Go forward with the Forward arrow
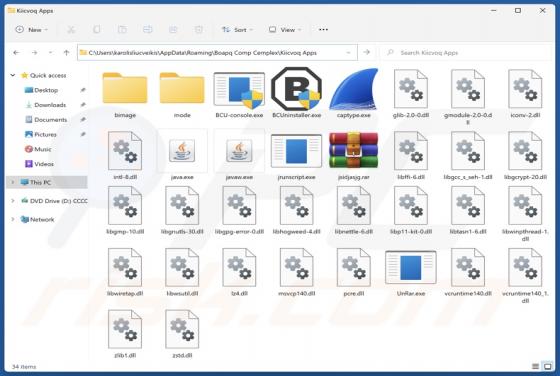This screenshot has width=560, height=376. pyautogui.click(x=34, y=52)
